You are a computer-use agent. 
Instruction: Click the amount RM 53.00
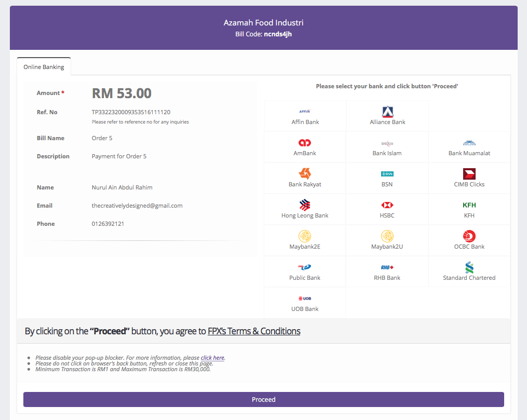click(x=121, y=93)
